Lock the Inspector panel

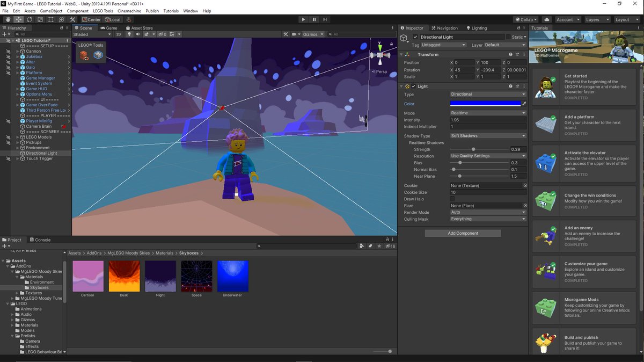click(519, 28)
